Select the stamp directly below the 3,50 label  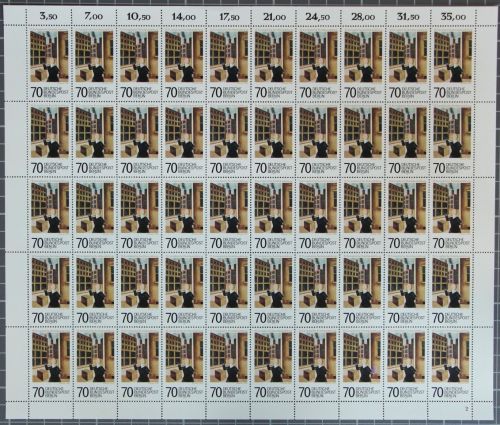pyautogui.click(x=49, y=64)
